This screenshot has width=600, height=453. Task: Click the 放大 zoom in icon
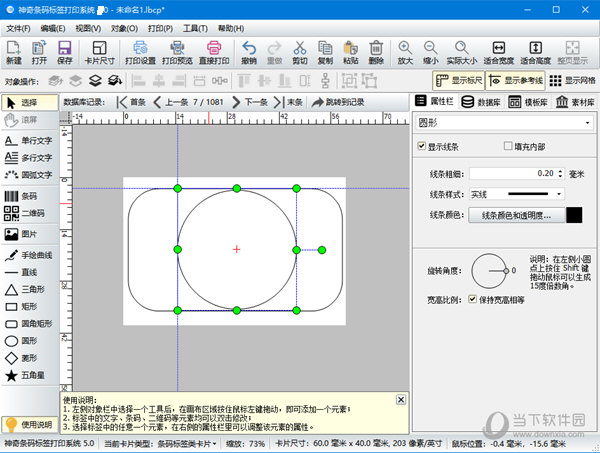(x=405, y=52)
